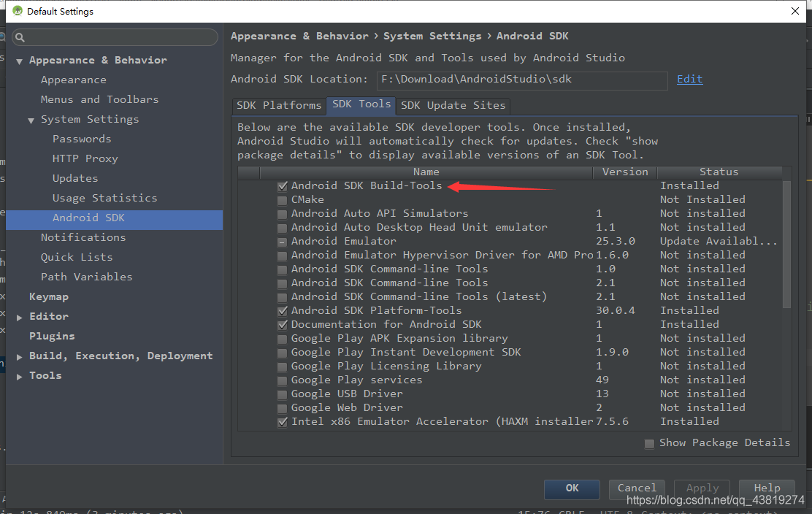812x514 pixels.
Task: Click the Update Available status cell
Action: [x=719, y=241]
